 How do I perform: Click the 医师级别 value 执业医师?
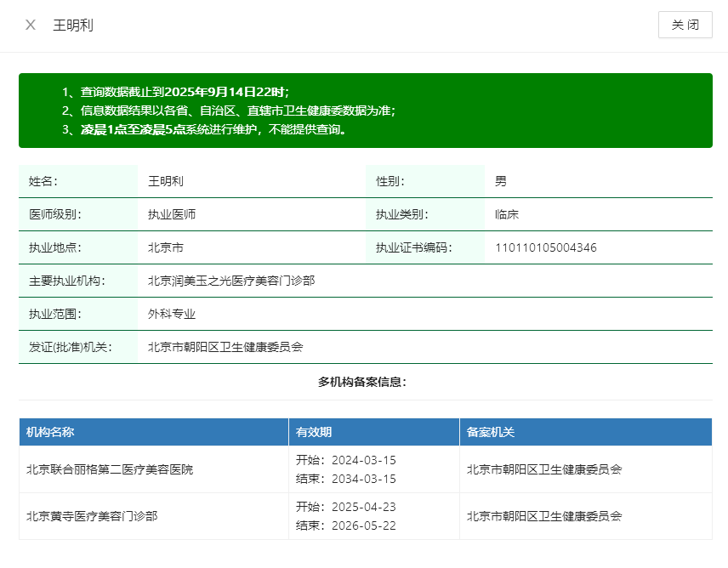(172, 214)
